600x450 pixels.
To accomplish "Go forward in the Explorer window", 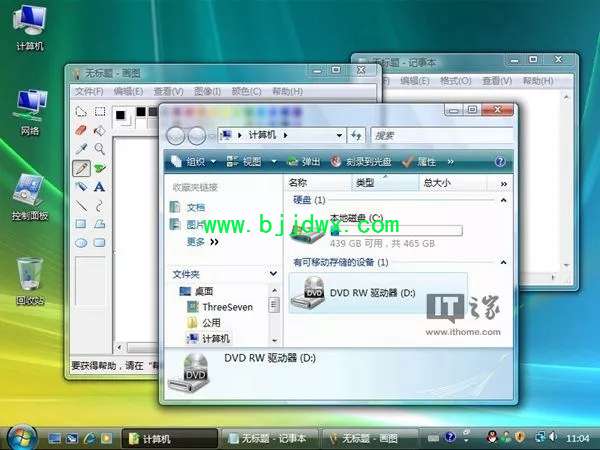I will click(x=197, y=136).
